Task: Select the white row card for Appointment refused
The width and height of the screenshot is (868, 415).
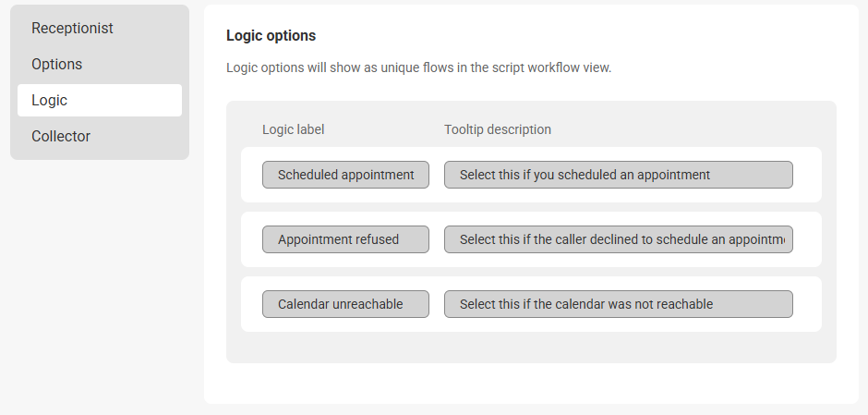Action: (x=807, y=239)
